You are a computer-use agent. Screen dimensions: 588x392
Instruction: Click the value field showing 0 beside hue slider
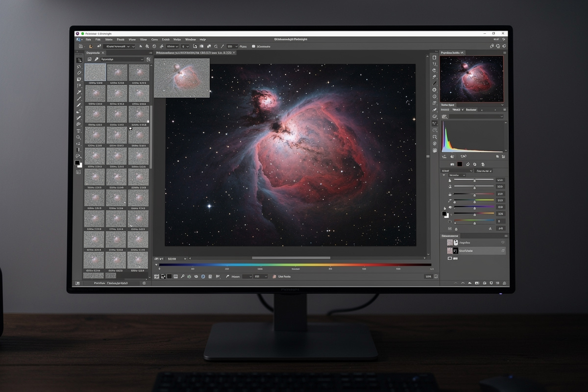[x=501, y=221]
